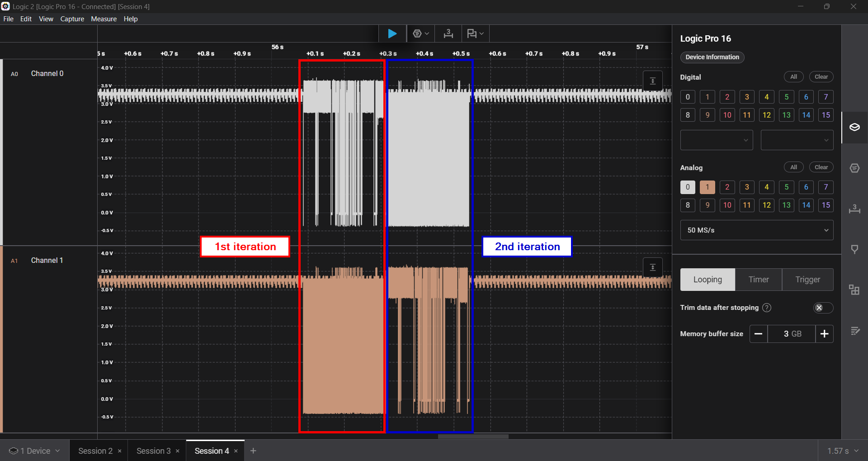Click the Channel 0 vertical fit icon
The height and width of the screenshot is (461, 868).
coord(652,81)
